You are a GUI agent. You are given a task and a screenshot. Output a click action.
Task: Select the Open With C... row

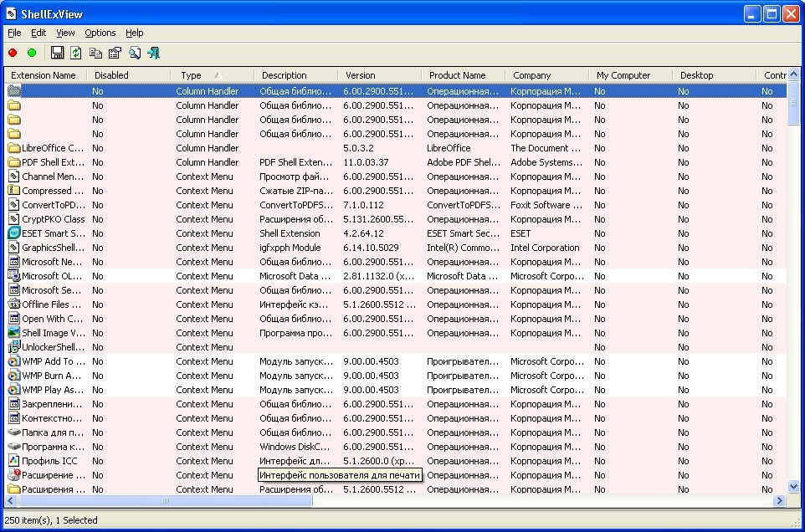(395, 319)
